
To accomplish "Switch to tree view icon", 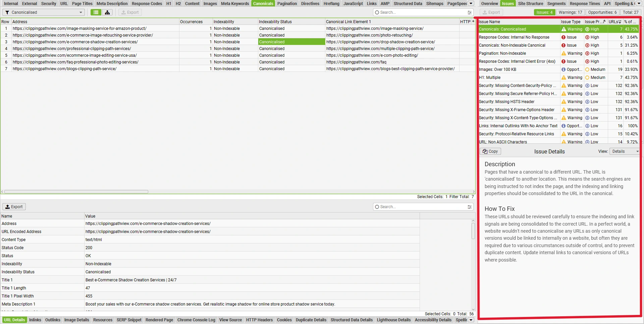I will click(107, 12).
